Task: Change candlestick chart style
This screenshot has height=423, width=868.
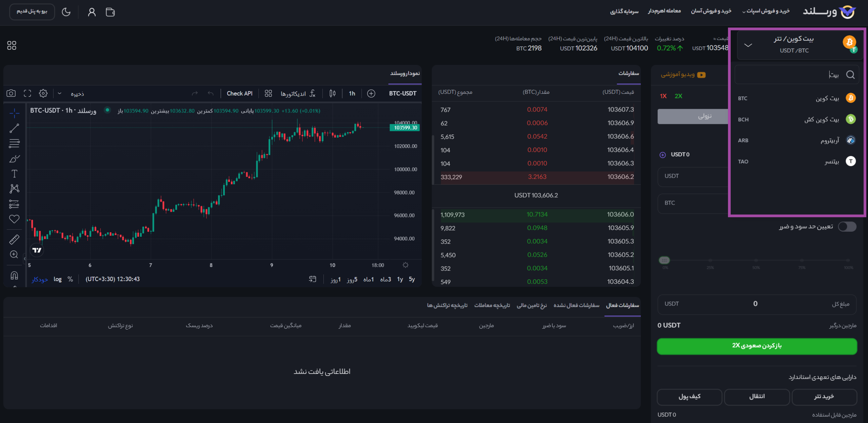Action: coord(332,93)
